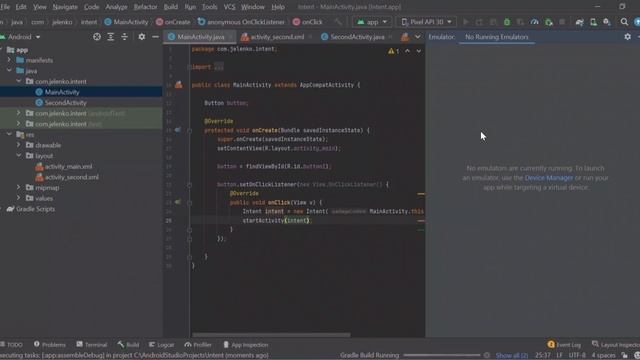640x360 pixels.
Task: Click the Debug app bug icon
Action: (x=507, y=22)
